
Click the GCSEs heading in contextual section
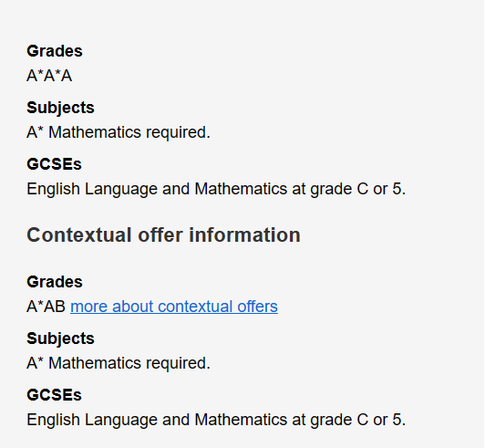(54, 395)
